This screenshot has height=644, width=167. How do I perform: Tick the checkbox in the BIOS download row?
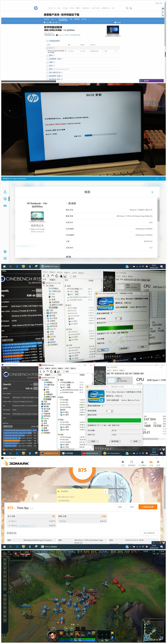pos(116,51)
